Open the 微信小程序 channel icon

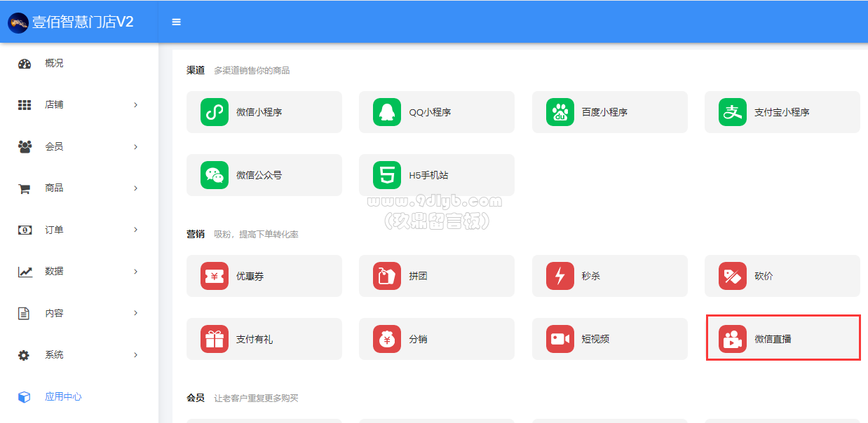pyautogui.click(x=215, y=112)
